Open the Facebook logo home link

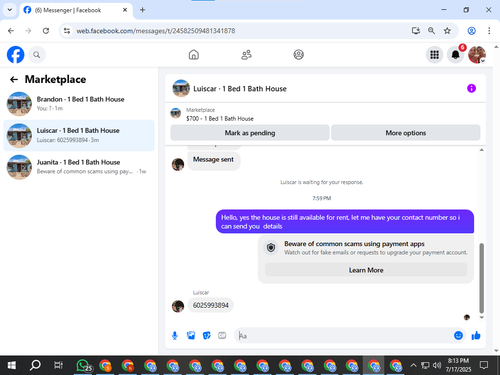click(x=16, y=55)
